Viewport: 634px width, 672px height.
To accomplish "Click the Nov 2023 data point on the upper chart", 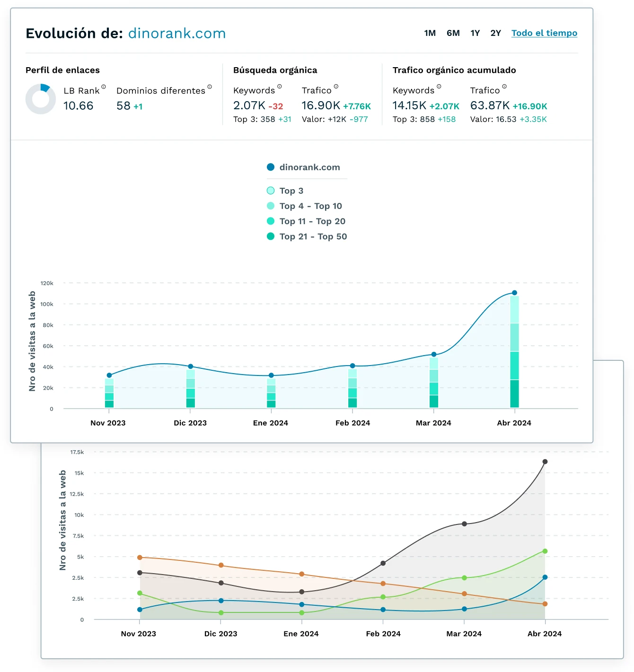I will (109, 375).
